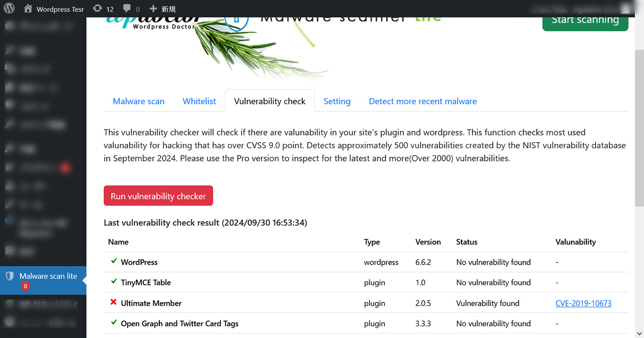Open the CVE-2019-10673 vulnerability link

coord(583,303)
